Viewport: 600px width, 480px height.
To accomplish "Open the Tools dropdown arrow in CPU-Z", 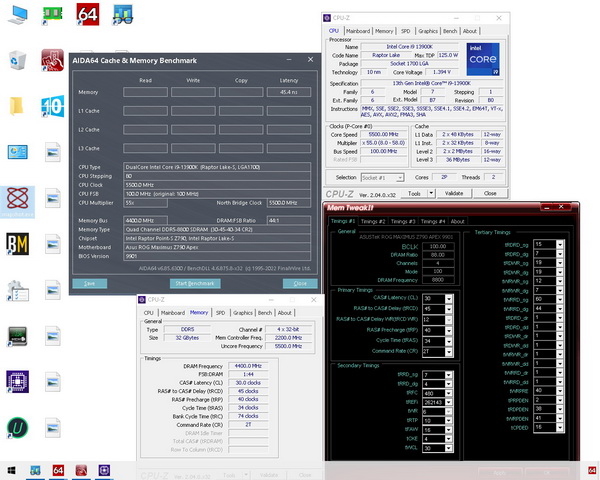I will [431, 193].
